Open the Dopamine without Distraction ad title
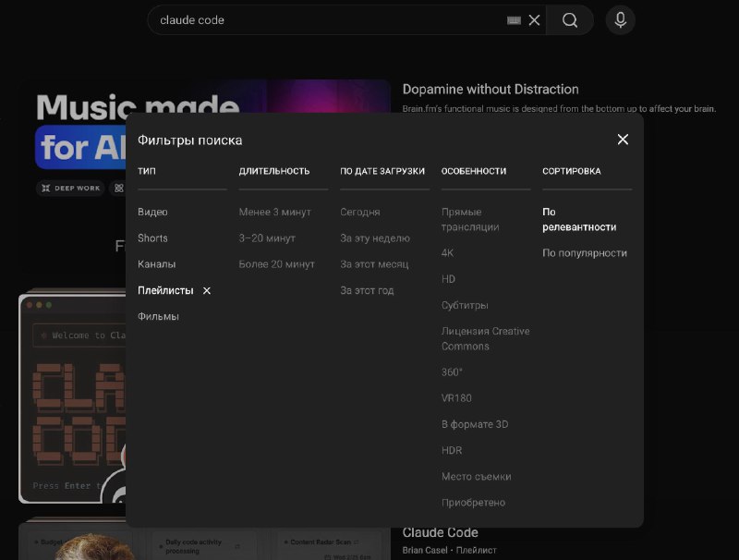Screen dimensions: 739x560 (x=491, y=90)
